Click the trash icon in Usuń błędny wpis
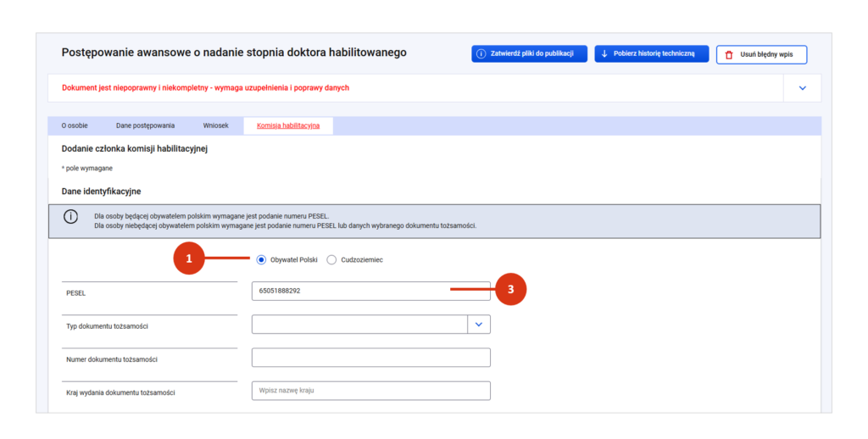Viewport: 868px width, 439px height. pos(728,55)
